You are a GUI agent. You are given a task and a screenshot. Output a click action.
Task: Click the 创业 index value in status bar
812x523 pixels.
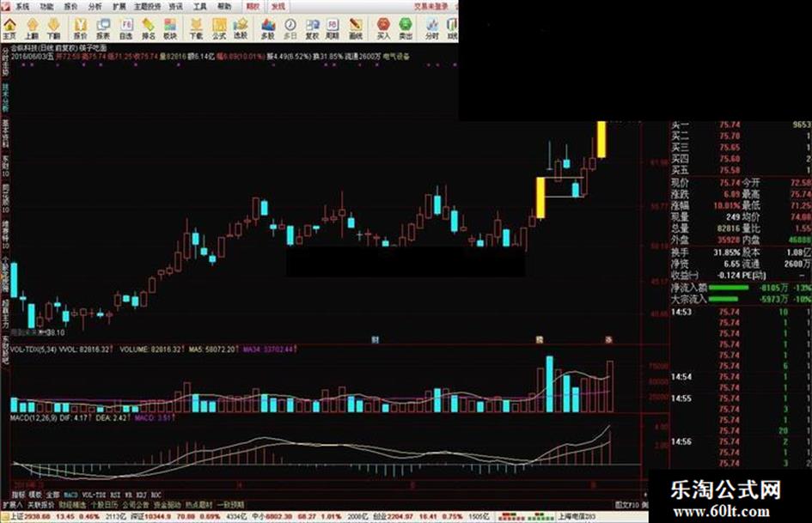[401, 517]
